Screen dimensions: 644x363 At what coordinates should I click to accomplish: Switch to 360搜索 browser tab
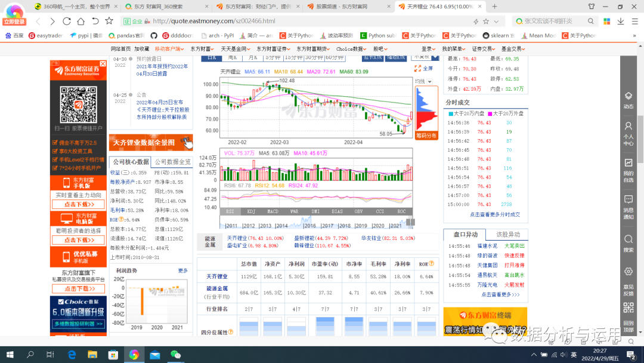pyautogui.click(x=168, y=7)
